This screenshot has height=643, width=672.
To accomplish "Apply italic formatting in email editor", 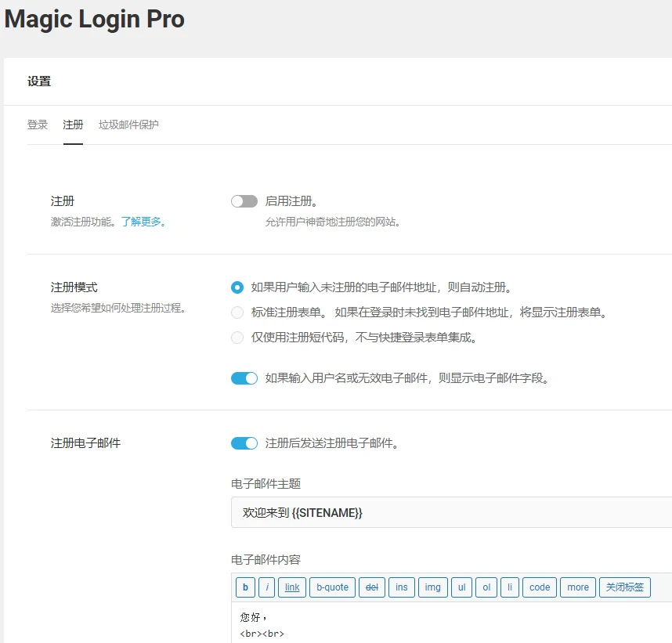I will pyautogui.click(x=267, y=587).
